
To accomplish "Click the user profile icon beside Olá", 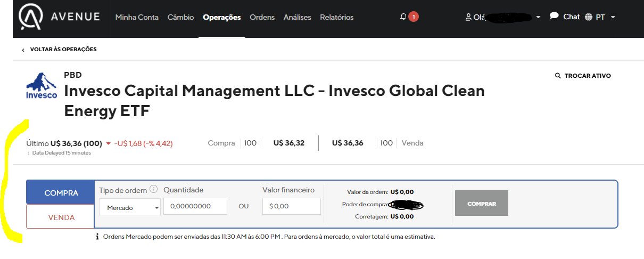I will click(468, 17).
